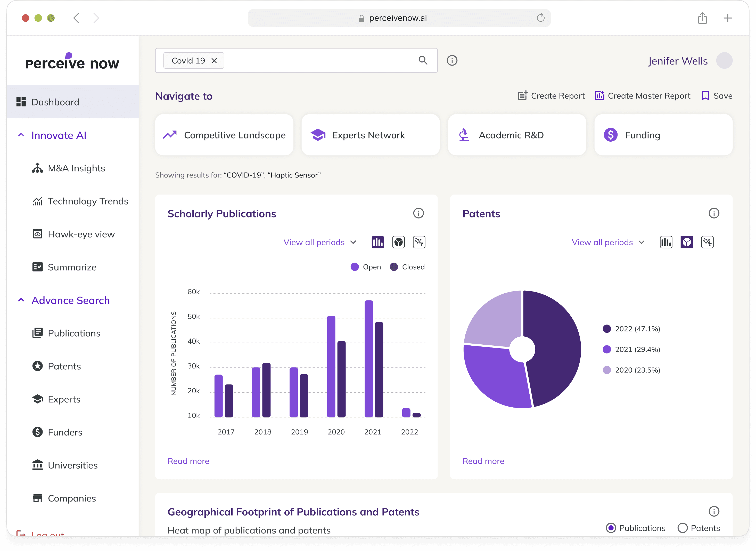
Task: Switch Scholarly Publications to pie chart view
Action: [398, 242]
